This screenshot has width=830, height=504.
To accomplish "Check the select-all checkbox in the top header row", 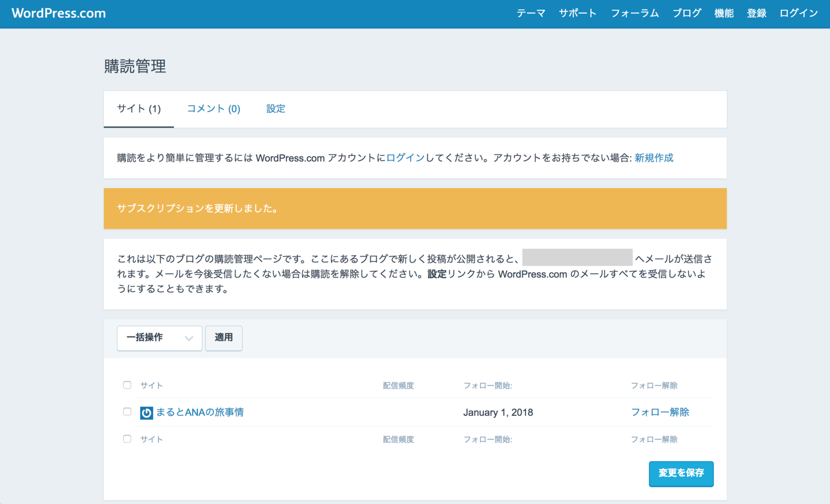I will pyautogui.click(x=127, y=385).
